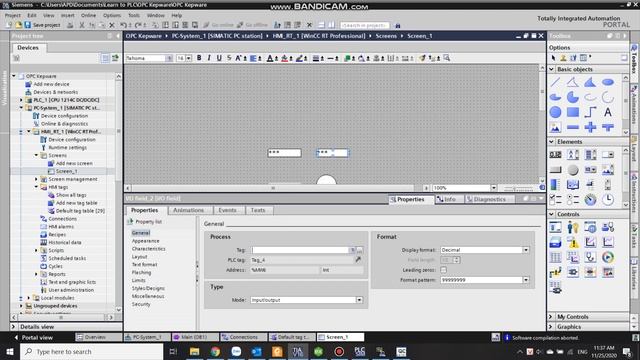
Task: Expand the Graphics section
Action: coord(551,327)
